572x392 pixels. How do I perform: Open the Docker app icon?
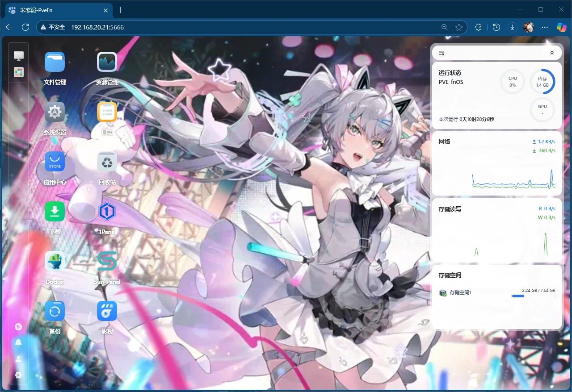[x=55, y=262]
